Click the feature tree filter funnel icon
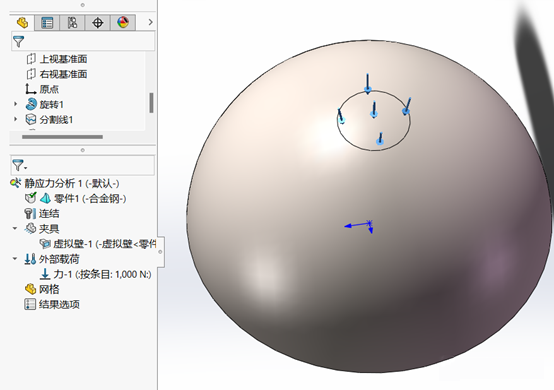The width and height of the screenshot is (554, 390). pyautogui.click(x=18, y=42)
